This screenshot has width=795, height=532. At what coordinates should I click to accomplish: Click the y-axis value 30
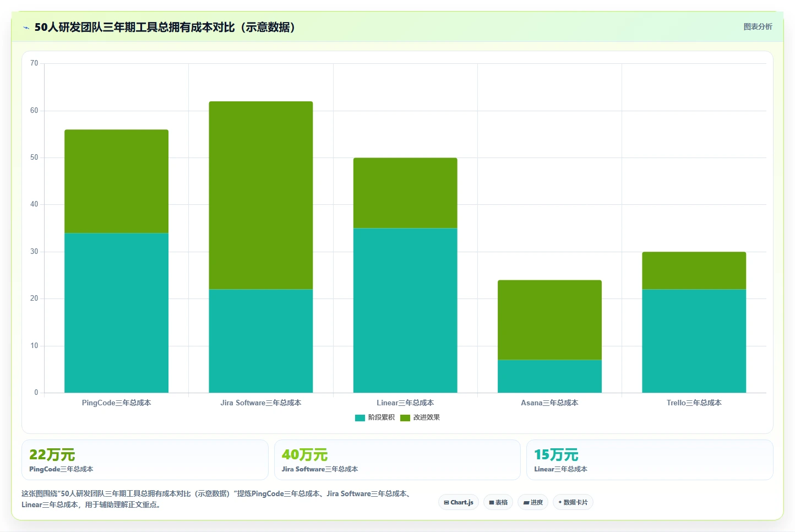(34, 252)
